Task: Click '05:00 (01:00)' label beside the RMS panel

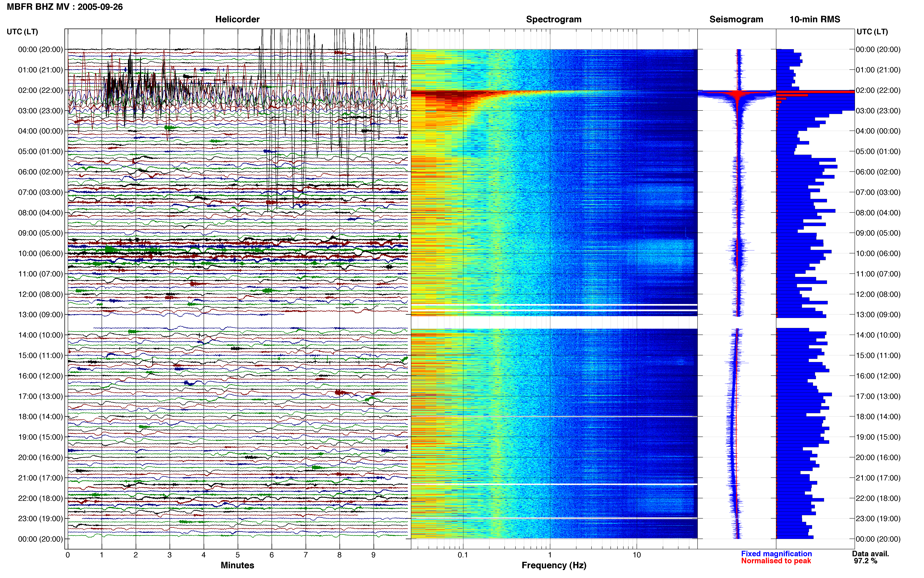Action: tap(878, 151)
